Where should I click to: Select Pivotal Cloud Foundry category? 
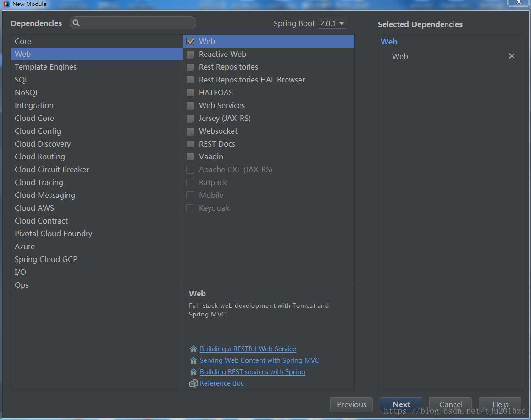pyautogui.click(x=96, y=234)
